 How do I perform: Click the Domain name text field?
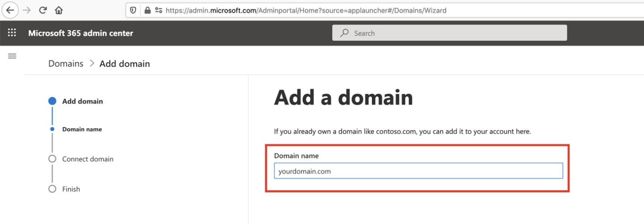tap(418, 171)
